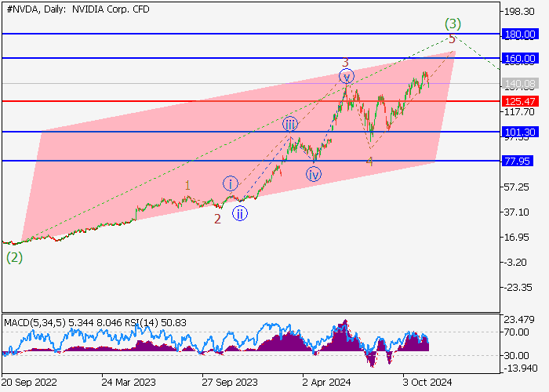Viewport: 549px width, 392px height.
Task: Click the -3.20 price axis label
Action: tap(515, 263)
